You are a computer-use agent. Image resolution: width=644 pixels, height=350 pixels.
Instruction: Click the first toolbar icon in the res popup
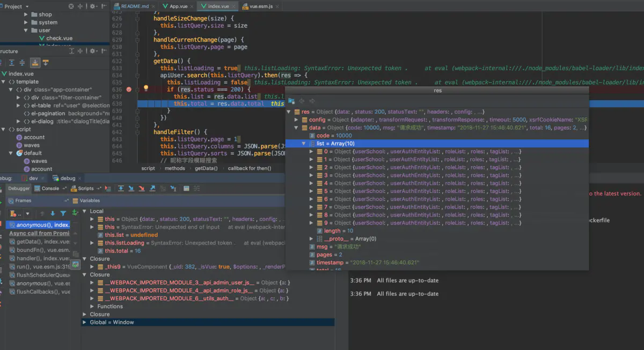click(291, 101)
